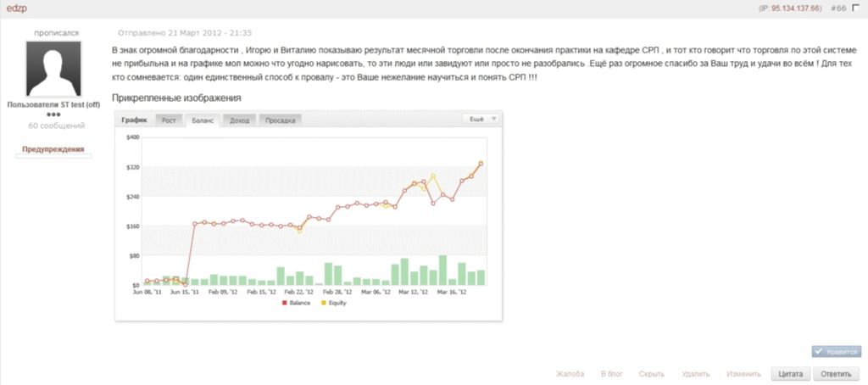Expand the Ещё dropdown in chart
The width and height of the screenshot is (868, 385).
click(x=480, y=119)
